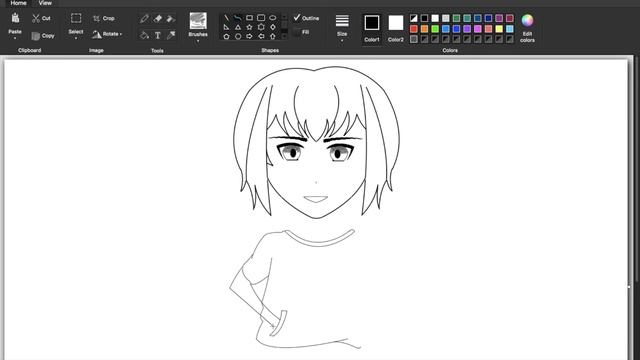Pick the Rounded rectangle shape
The image size is (640, 360).
point(261,18)
